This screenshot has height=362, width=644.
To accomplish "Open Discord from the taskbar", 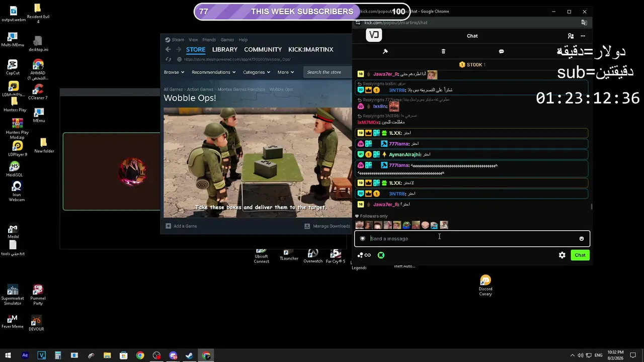I will 173,355.
